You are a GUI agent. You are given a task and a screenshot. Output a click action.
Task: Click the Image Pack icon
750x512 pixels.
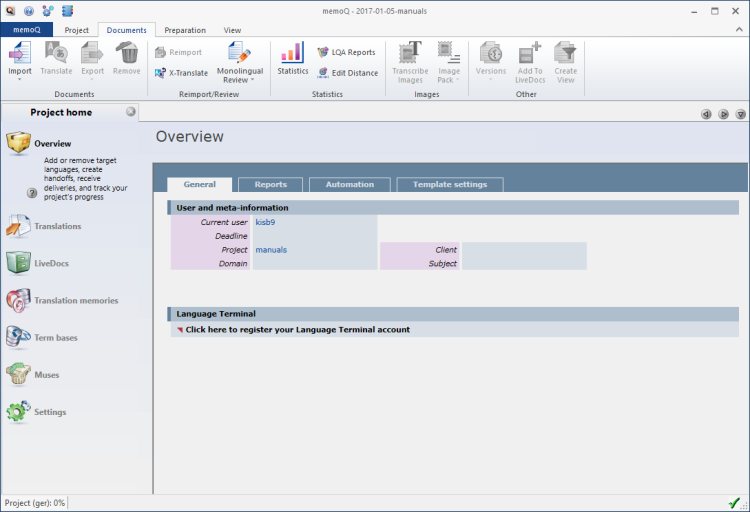click(449, 53)
